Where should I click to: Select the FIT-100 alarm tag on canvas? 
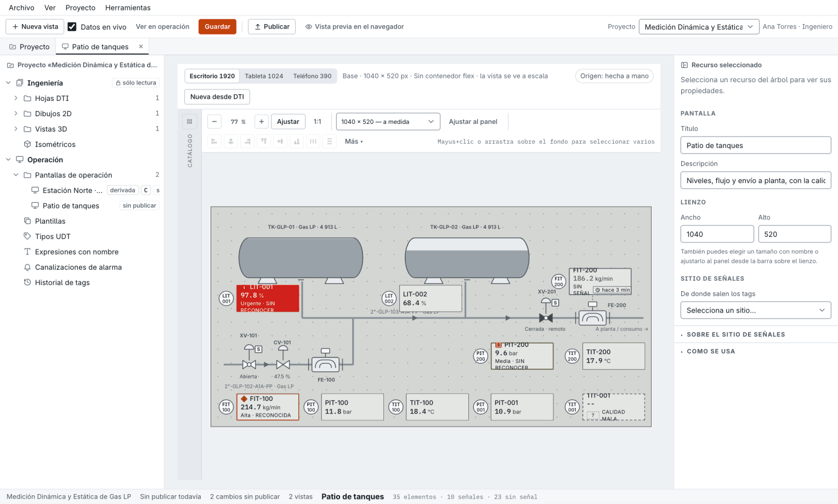pyautogui.click(x=268, y=407)
